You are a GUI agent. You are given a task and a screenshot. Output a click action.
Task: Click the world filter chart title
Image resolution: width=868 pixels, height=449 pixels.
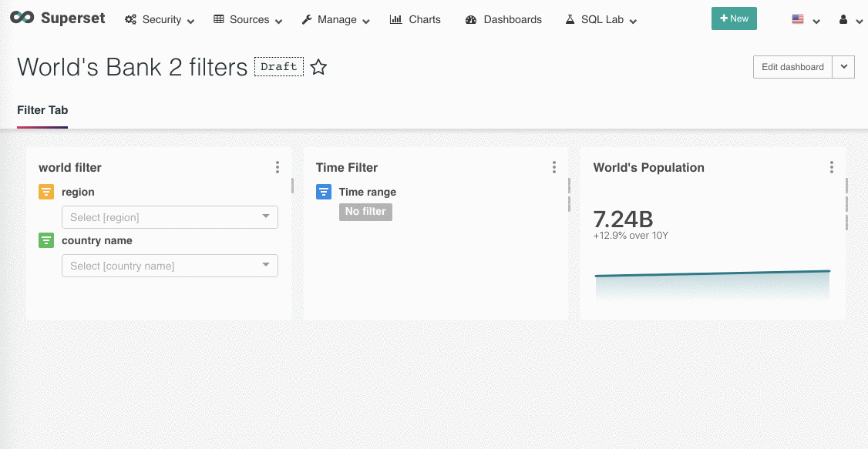pyautogui.click(x=69, y=168)
